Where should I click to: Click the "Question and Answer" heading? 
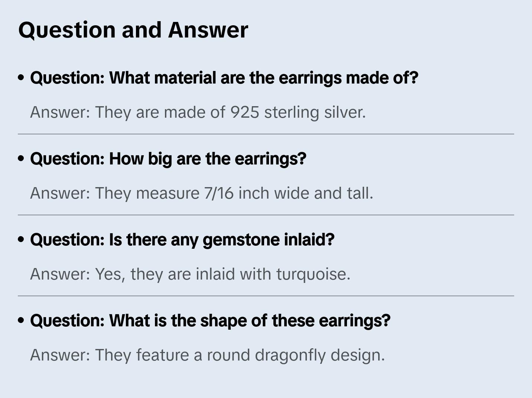click(x=133, y=30)
